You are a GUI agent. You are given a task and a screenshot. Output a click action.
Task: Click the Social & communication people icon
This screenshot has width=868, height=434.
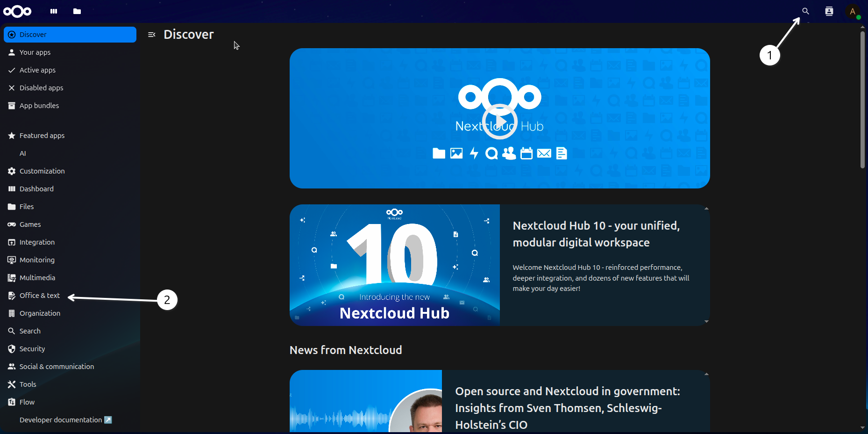point(12,367)
